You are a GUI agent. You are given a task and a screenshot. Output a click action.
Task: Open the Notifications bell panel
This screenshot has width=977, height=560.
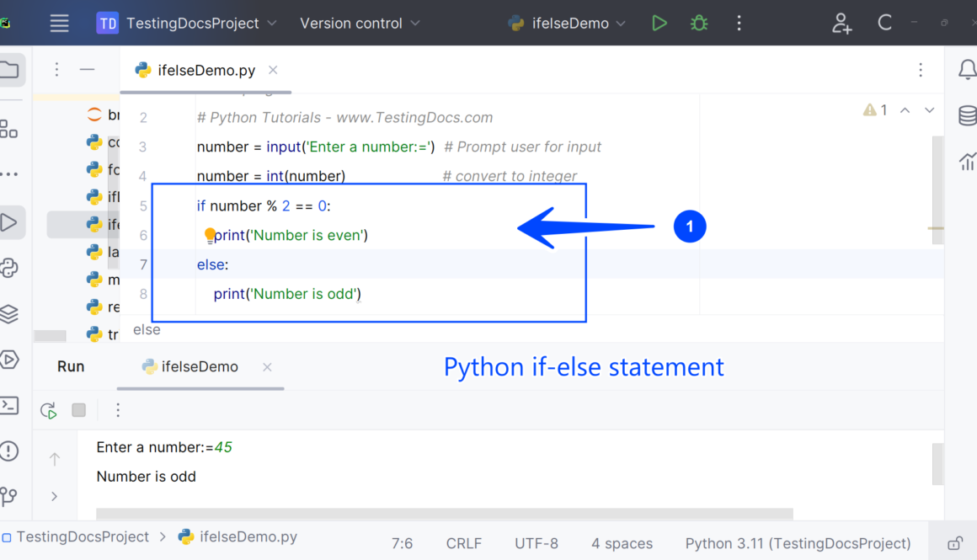tap(967, 70)
